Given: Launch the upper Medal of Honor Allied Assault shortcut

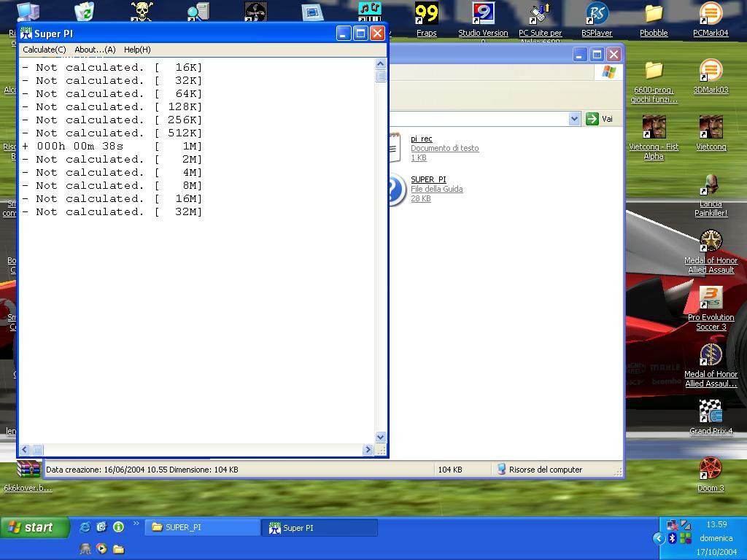Looking at the screenshot, I should tap(711, 252).
